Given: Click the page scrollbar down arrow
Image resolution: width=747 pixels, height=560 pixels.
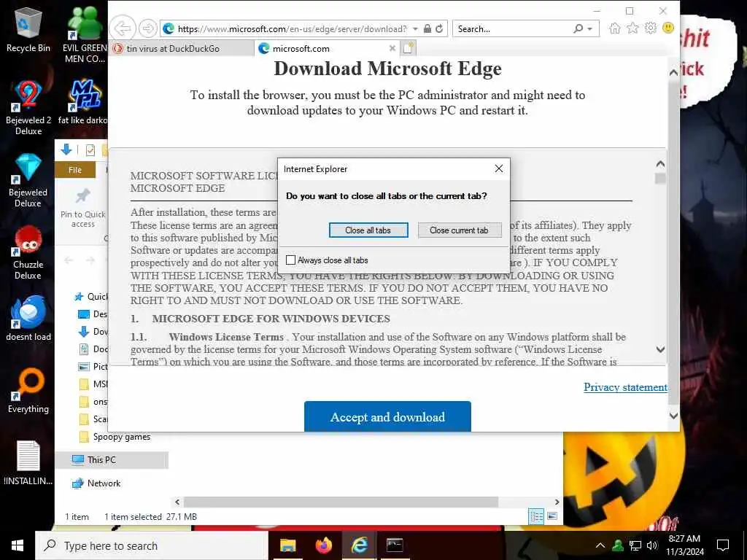Looking at the screenshot, I should point(673,415).
